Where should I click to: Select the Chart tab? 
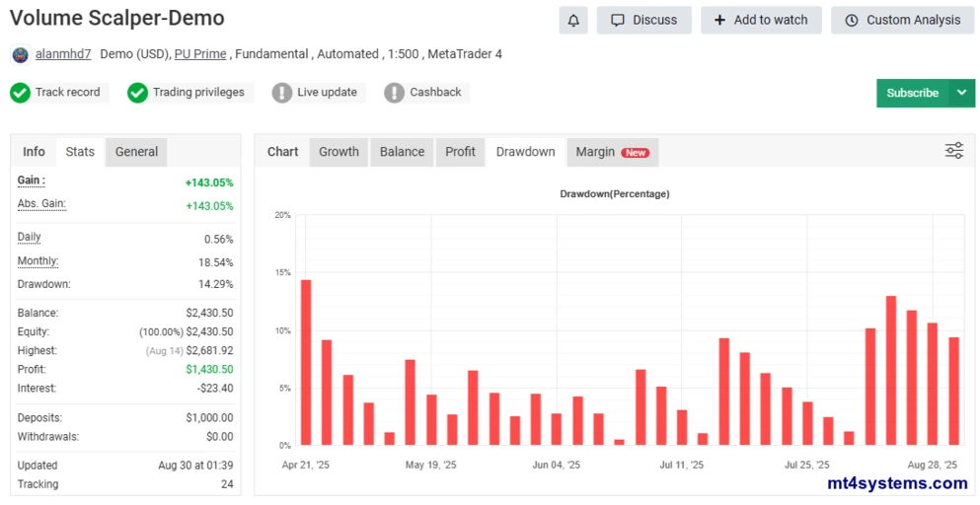pos(282,151)
